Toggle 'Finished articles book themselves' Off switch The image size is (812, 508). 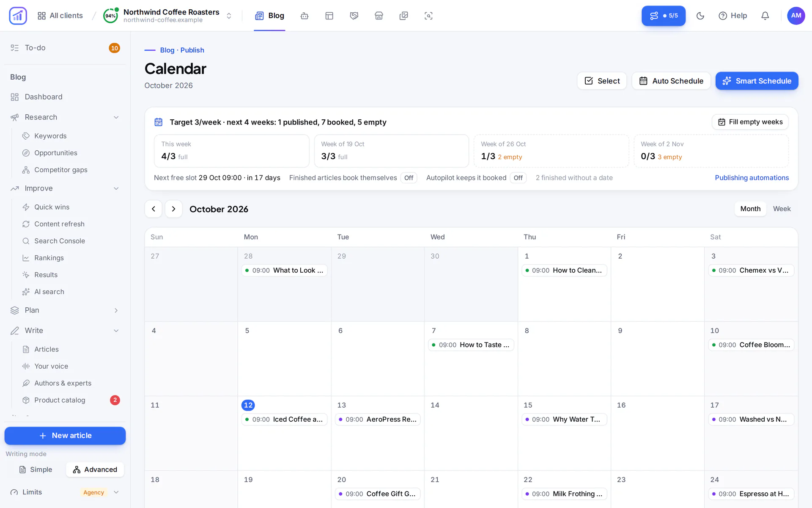click(x=409, y=178)
